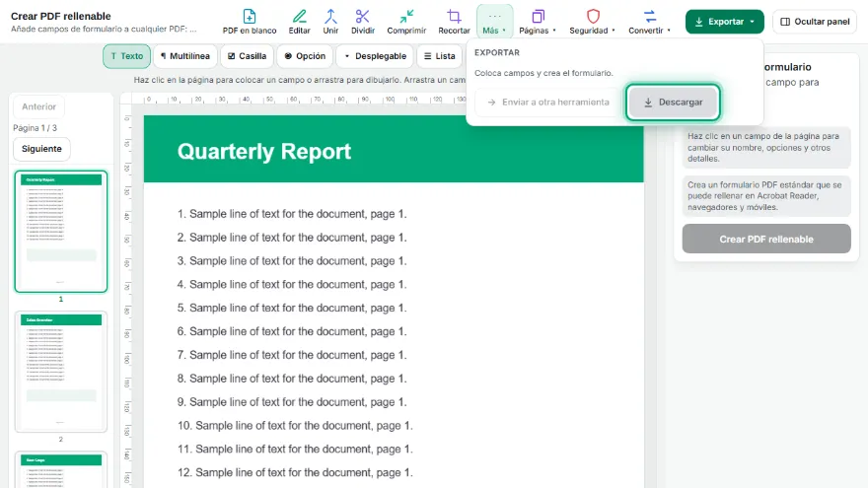
Task: Click the Acrobat Reader info note
Action: point(766,196)
